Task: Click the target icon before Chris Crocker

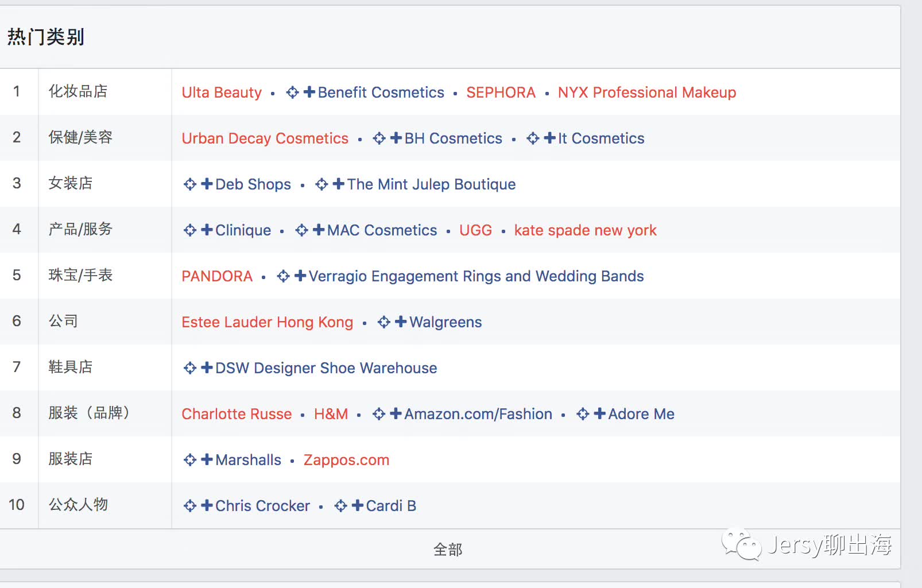Action: pyautogui.click(x=190, y=506)
